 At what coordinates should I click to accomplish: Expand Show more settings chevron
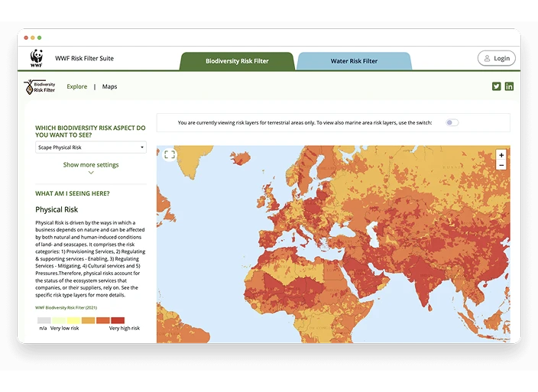pos(91,173)
